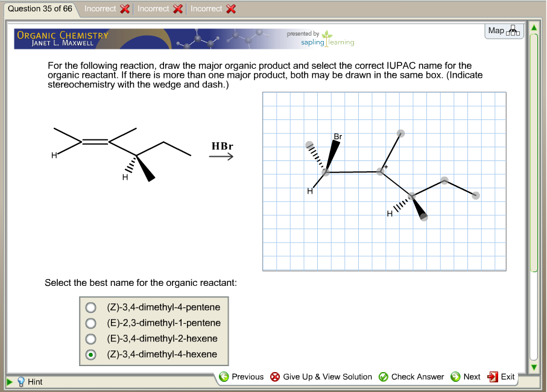Click the Check Answer label
Viewport: 547px width, 392px height.
(x=417, y=377)
